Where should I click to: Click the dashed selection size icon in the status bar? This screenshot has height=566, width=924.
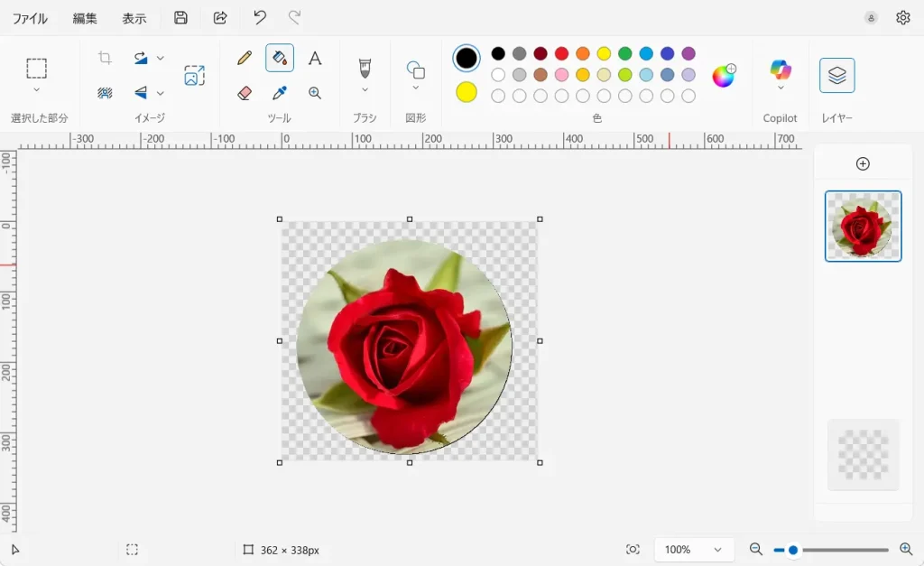(x=132, y=550)
